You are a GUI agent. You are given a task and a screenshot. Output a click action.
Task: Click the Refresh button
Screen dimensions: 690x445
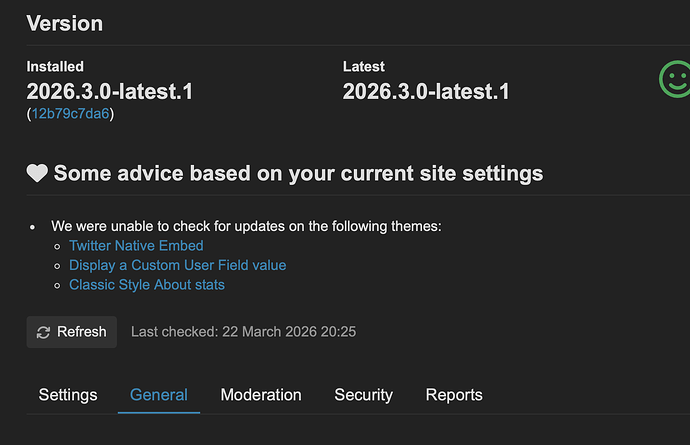(x=72, y=332)
